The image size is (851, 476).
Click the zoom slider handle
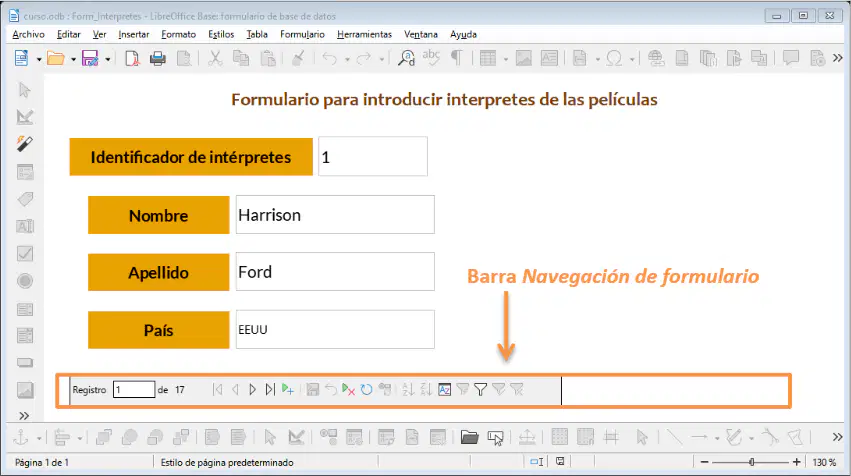coord(752,462)
